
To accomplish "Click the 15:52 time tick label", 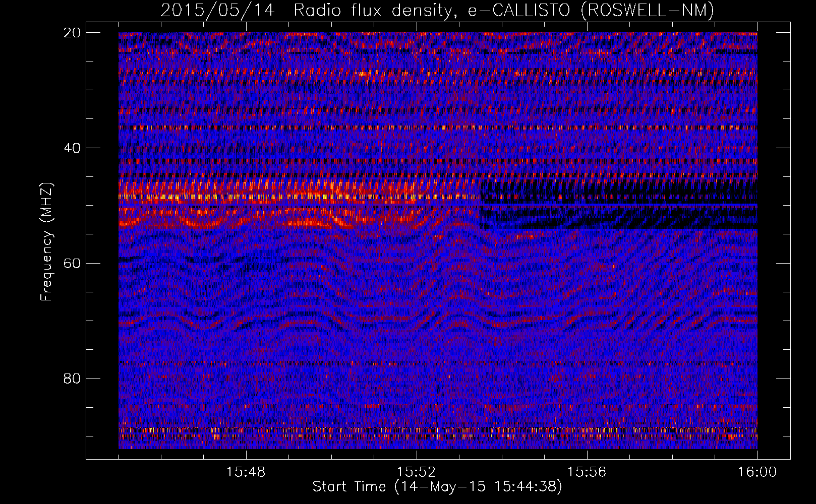I will (417, 472).
